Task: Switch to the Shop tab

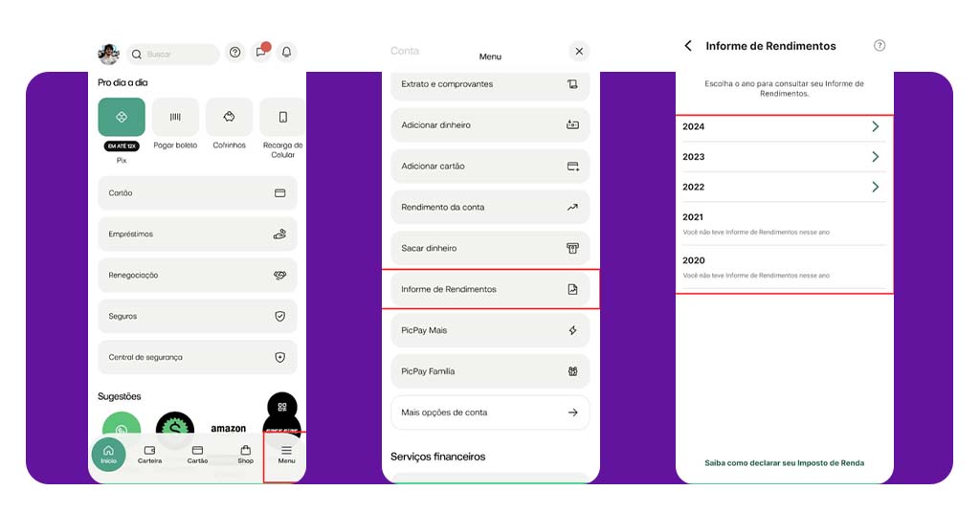Action: 246,455
